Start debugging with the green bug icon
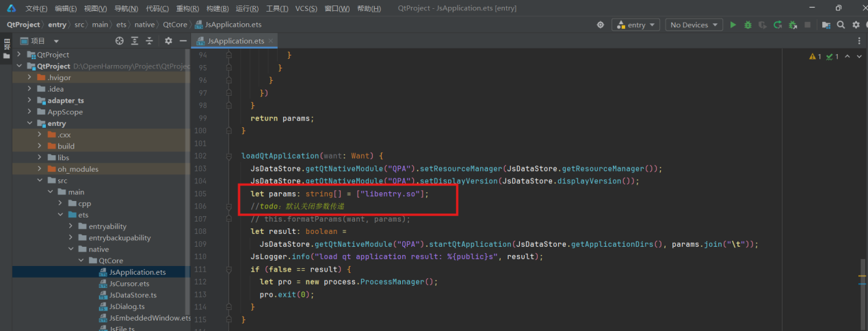Viewport: 868px width, 331px height. [748, 25]
